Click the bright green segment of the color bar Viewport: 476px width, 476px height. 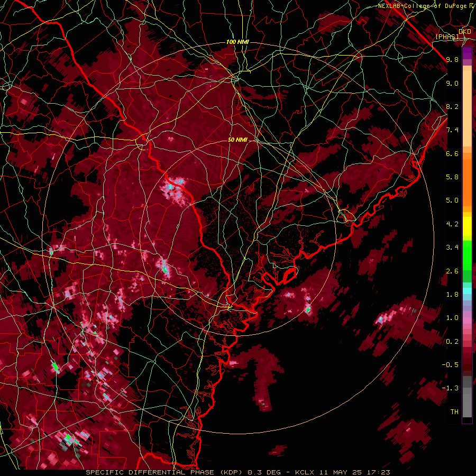pos(467,255)
